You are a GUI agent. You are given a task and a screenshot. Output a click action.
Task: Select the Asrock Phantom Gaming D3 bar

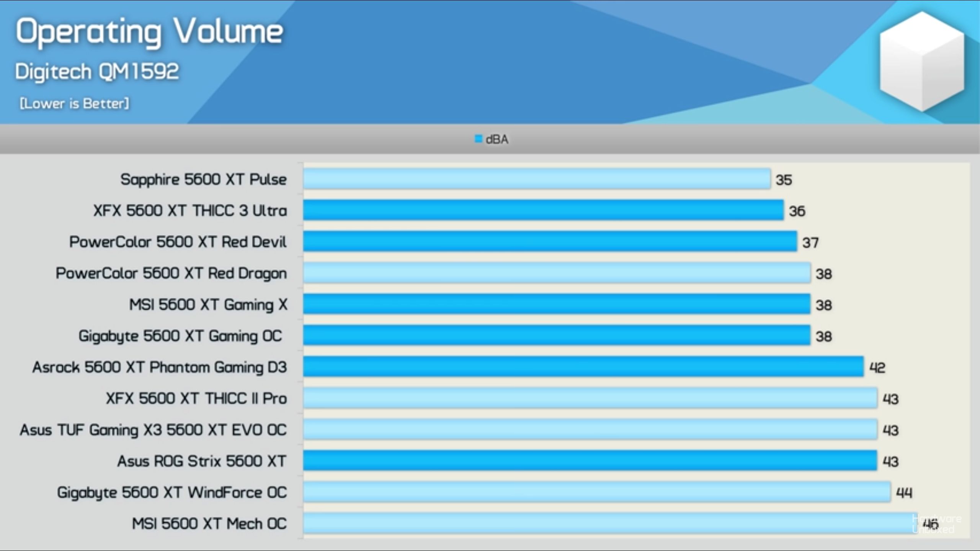583,367
